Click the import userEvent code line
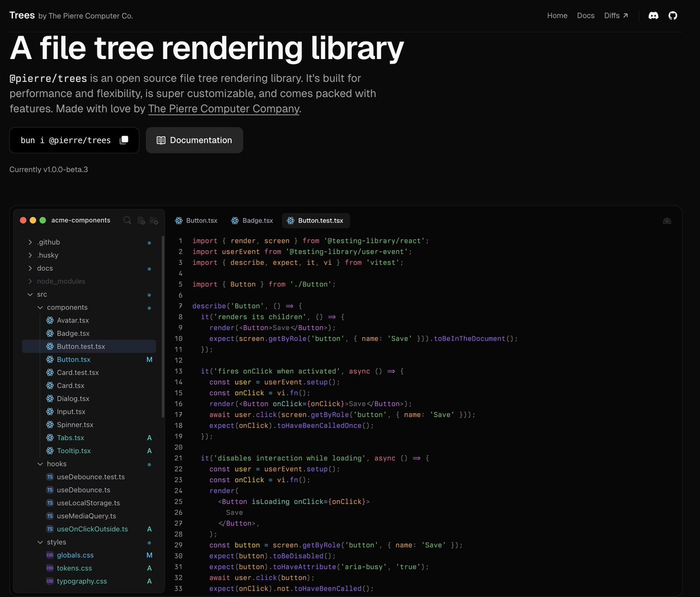 [302, 252]
